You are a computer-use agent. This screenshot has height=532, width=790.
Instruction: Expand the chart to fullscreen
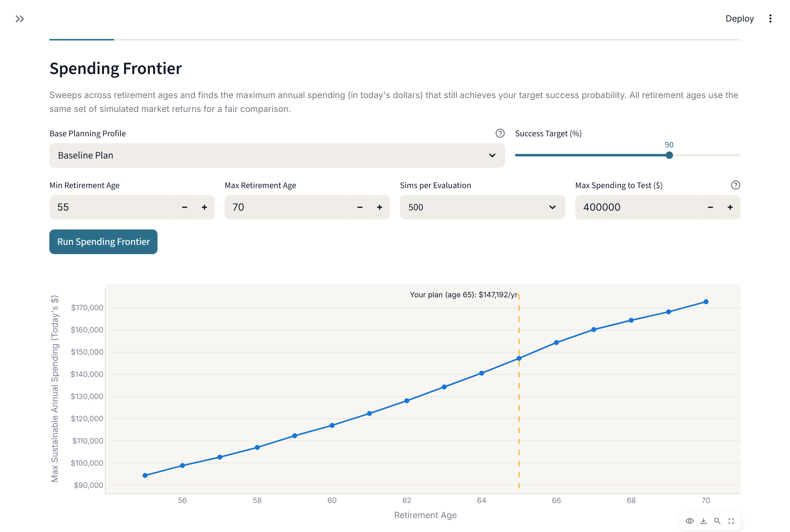point(731,521)
